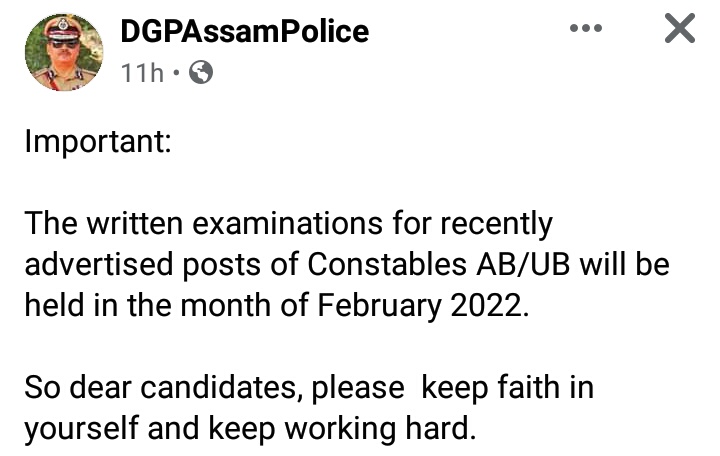Click the word yourself in the post

(x=81, y=429)
